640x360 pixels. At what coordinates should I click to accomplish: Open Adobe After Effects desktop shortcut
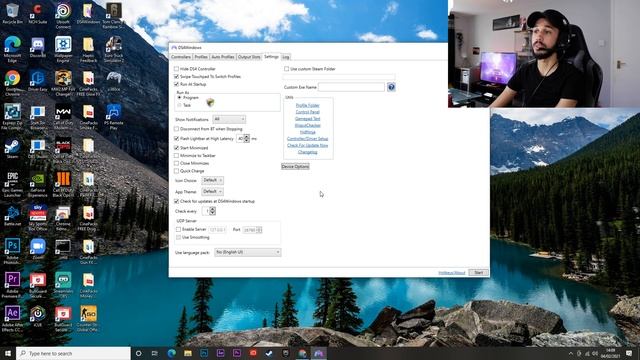[x=12, y=318]
